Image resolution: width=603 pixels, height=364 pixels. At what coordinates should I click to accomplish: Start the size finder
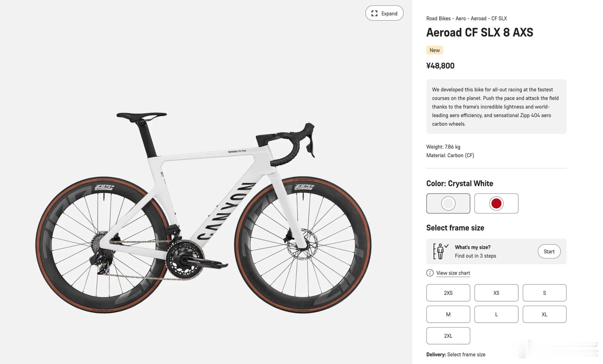(549, 251)
